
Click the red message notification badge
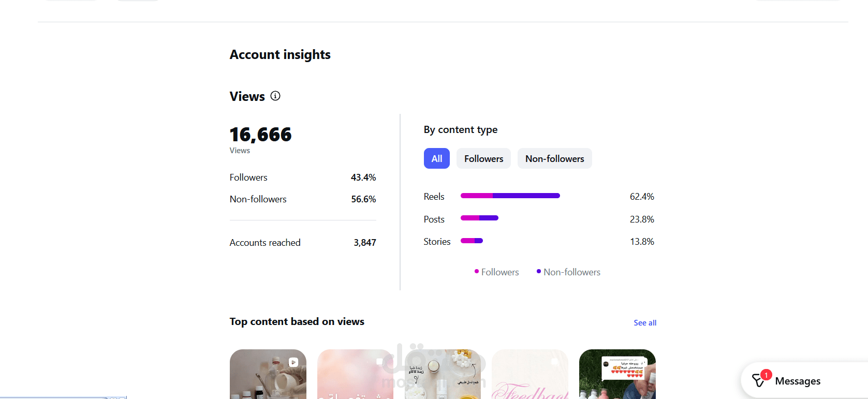(766, 375)
